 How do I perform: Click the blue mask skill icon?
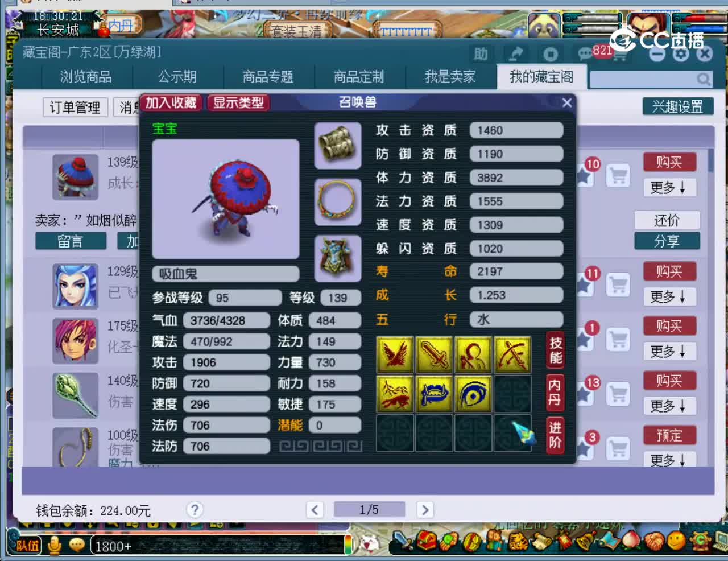(434, 393)
